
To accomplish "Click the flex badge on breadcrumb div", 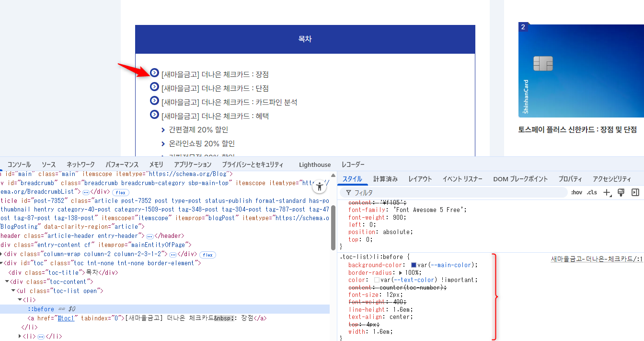I will tap(120, 192).
